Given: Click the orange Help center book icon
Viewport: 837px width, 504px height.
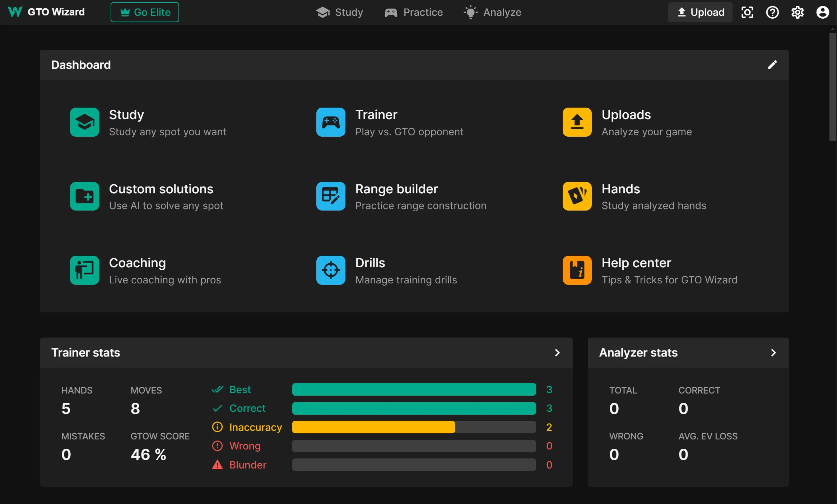Looking at the screenshot, I should [x=577, y=270].
